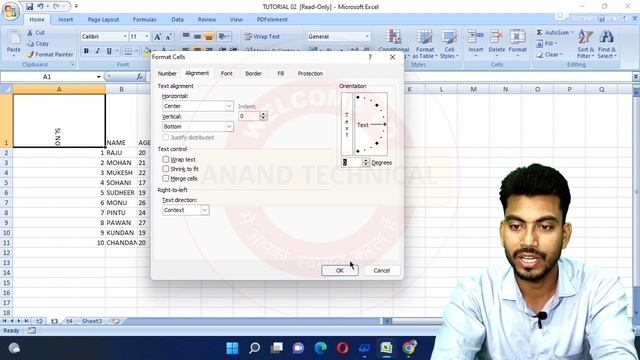Viewport: 640px width, 360px height.
Task: Open the font name Calibri dropdown
Action: tap(125, 37)
